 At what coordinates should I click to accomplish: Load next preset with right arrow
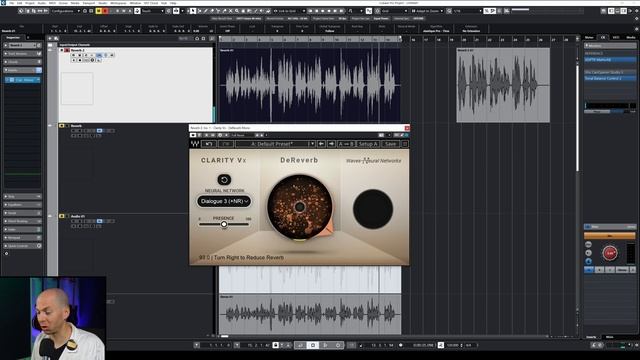pos(331,144)
